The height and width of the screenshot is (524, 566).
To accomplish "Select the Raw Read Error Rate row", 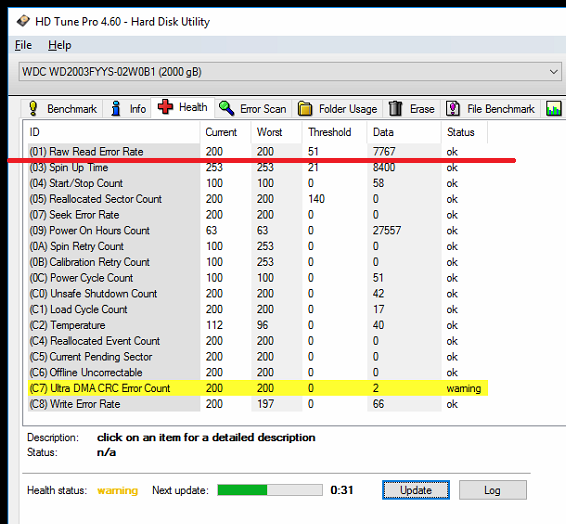I will tap(258, 151).
